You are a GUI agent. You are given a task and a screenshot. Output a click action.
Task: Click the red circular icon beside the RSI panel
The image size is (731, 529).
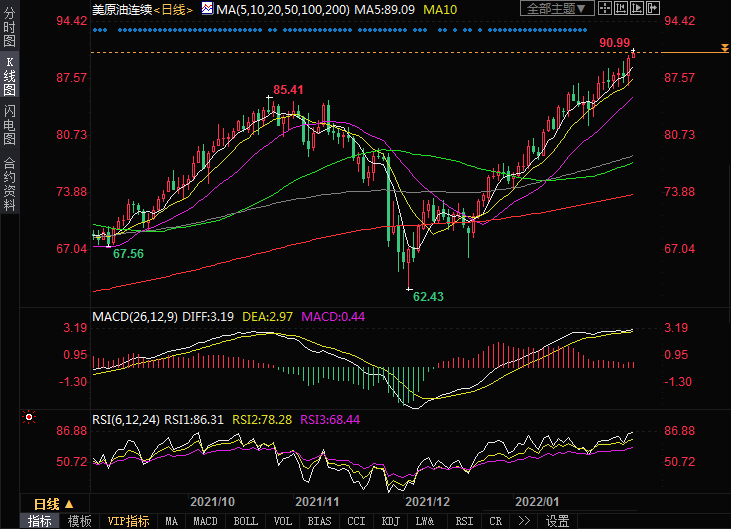point(29,417)
